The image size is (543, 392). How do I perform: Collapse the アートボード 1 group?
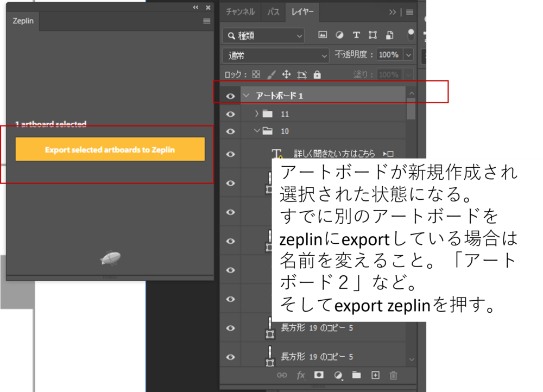pos(246,95)
